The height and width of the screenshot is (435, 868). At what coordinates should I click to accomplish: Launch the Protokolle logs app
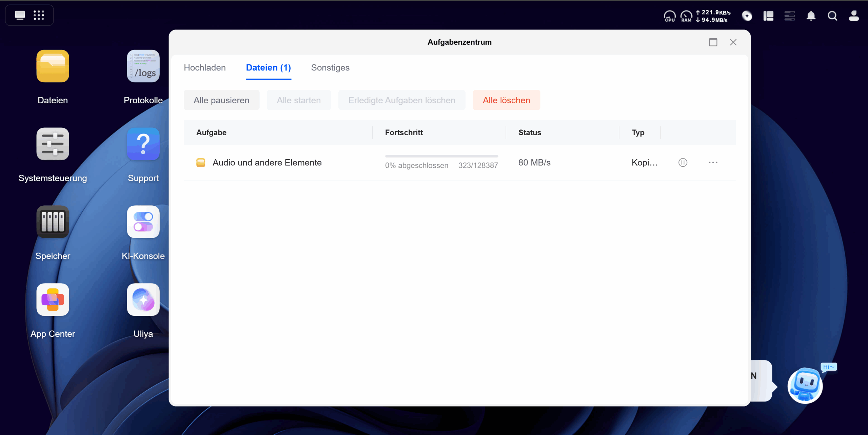click(x=143, y=66)
